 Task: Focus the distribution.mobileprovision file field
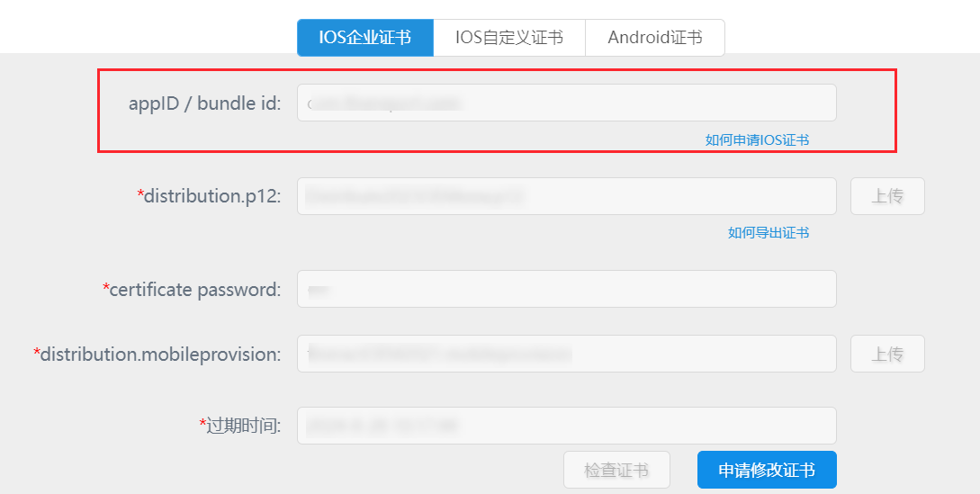[x=566, y=354]
